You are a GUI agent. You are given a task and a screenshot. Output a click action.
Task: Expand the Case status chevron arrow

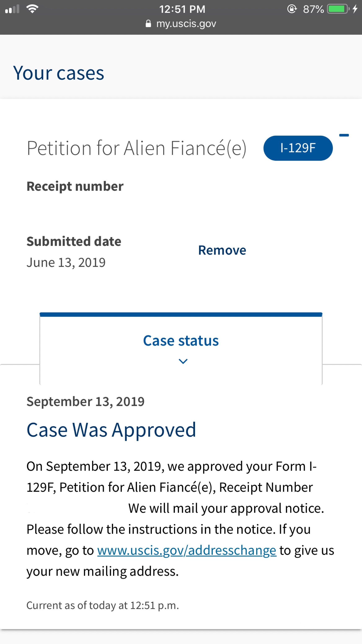[183, 361]
